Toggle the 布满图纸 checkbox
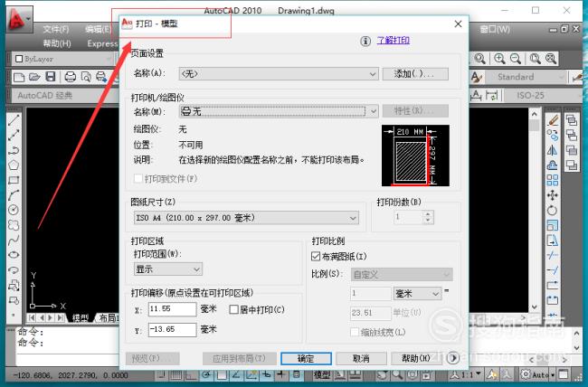Viewport: 588px width, 387px height. point(316,257)
